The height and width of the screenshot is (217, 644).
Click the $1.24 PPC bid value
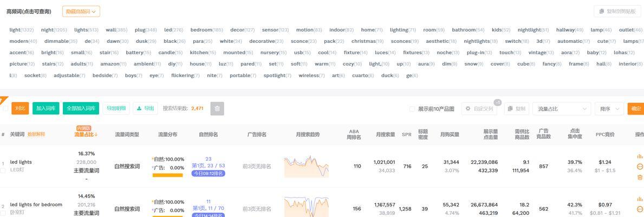(605, 162)
